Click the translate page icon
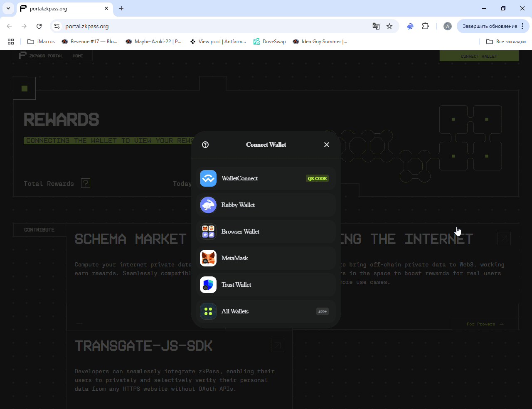This screenshot has height=409, width=532. [376, 26]
